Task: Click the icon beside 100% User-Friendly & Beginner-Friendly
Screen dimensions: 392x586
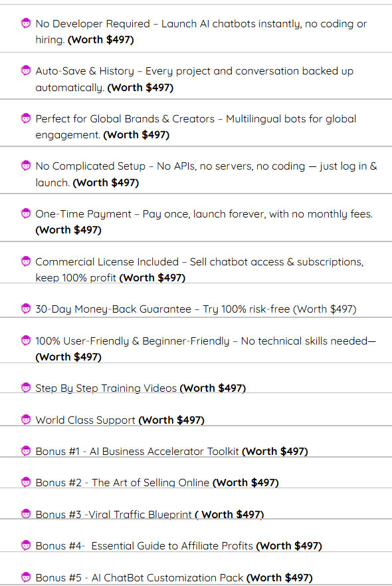Action: point(26,341)
